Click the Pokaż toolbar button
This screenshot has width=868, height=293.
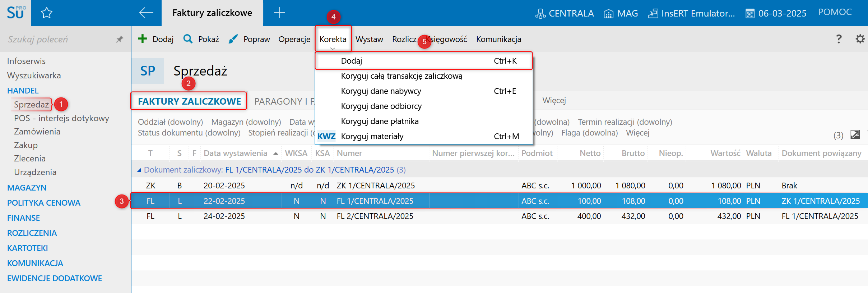coord(201,39)
